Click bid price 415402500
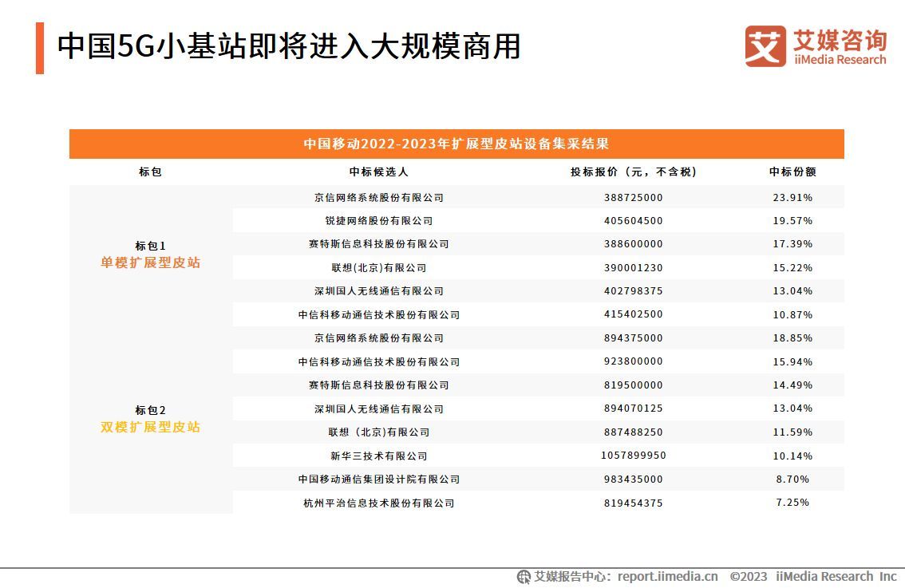This screenshot has width=905, height=588. coord(634,314)
